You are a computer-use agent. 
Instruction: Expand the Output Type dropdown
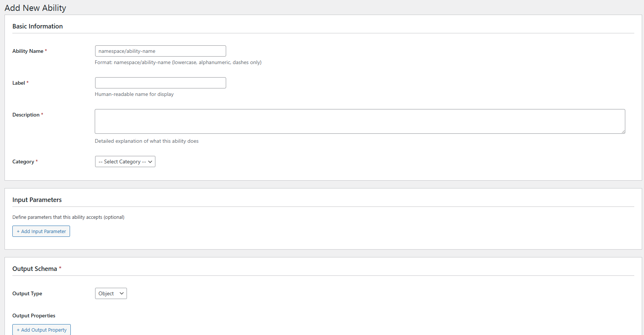(x=111, y=293)
